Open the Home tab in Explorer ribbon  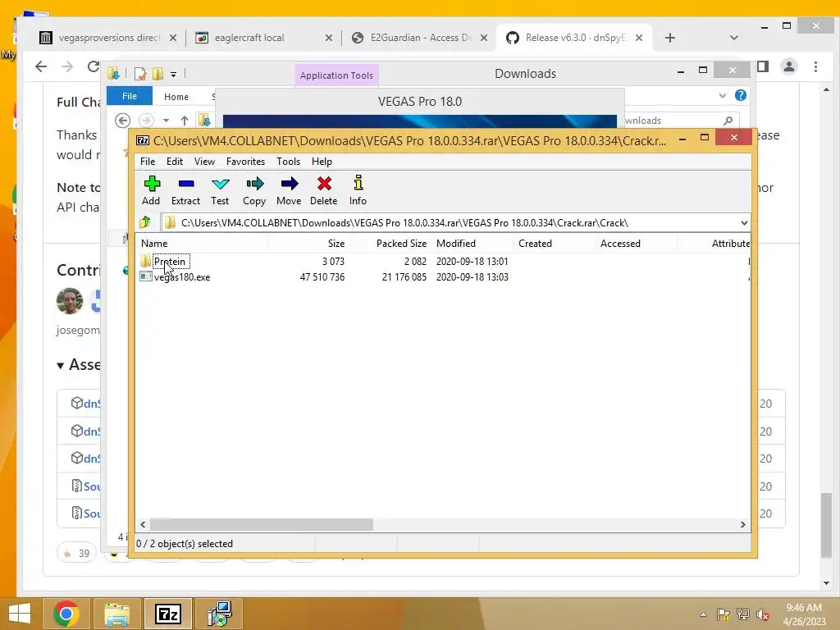click(176, 97)
